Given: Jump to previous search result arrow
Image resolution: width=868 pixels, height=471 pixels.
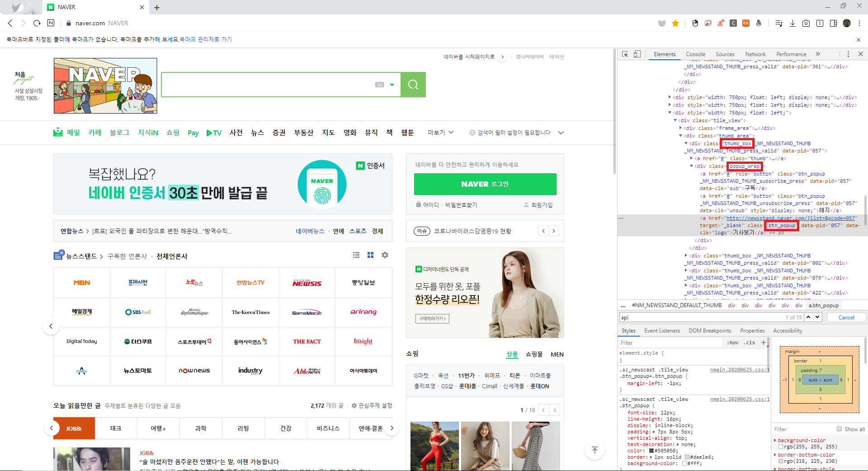Looking at the screenshot, I should tap(808, 317).
